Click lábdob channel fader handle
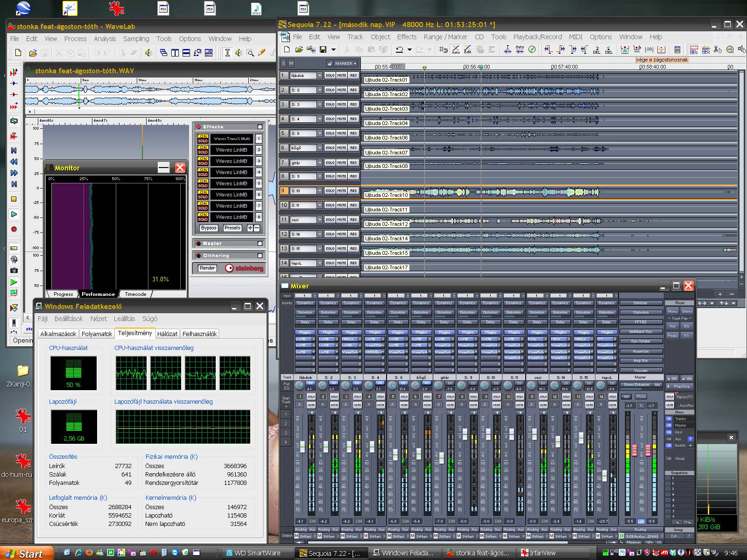 tap(302, 446)
